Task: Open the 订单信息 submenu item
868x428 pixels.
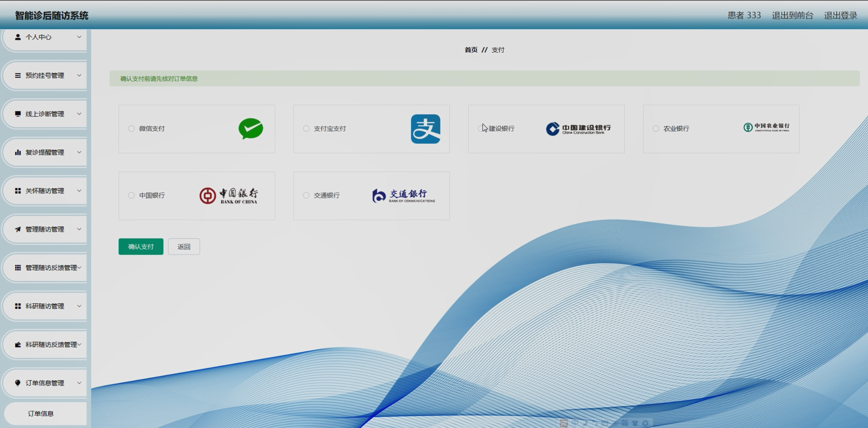Action: pyautogui.click(x=41, y=414)
